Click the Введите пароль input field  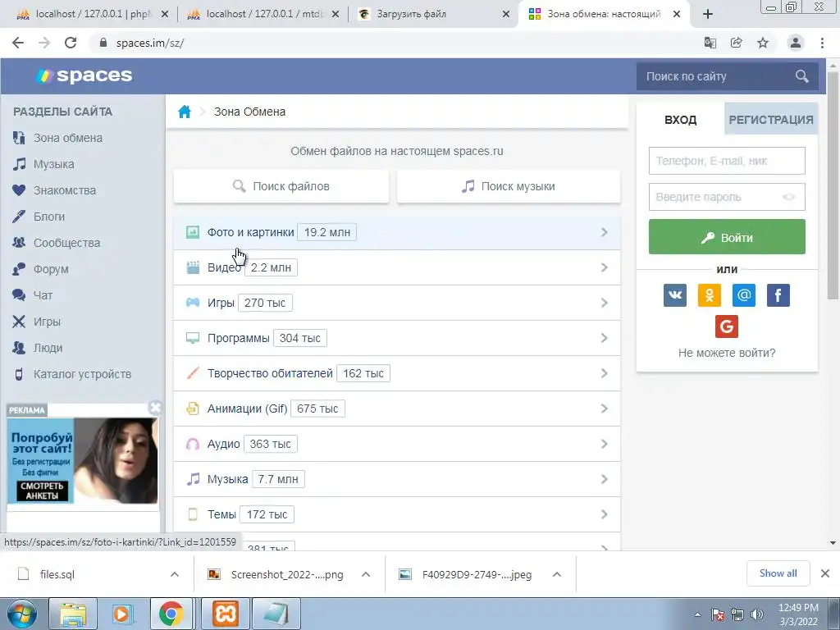727,197
